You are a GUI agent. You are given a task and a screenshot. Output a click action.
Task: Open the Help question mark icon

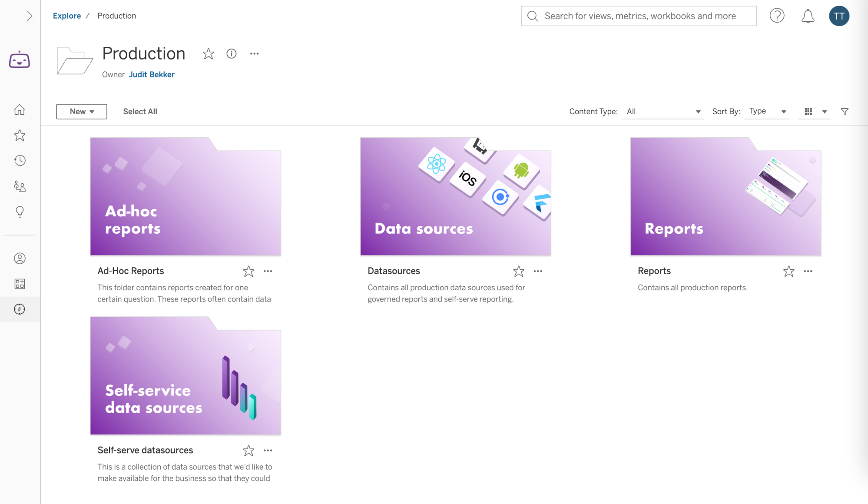[777, 16]
